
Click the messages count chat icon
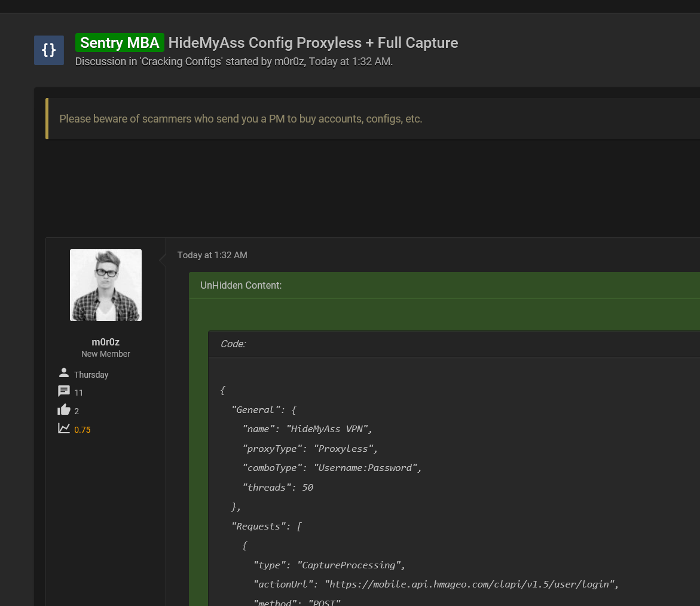point(64,391)
